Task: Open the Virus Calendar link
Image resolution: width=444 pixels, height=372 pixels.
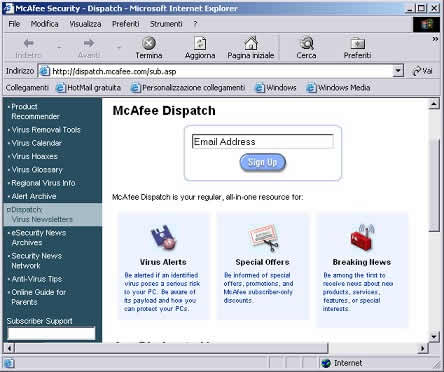Action: [x=37, y=143]
